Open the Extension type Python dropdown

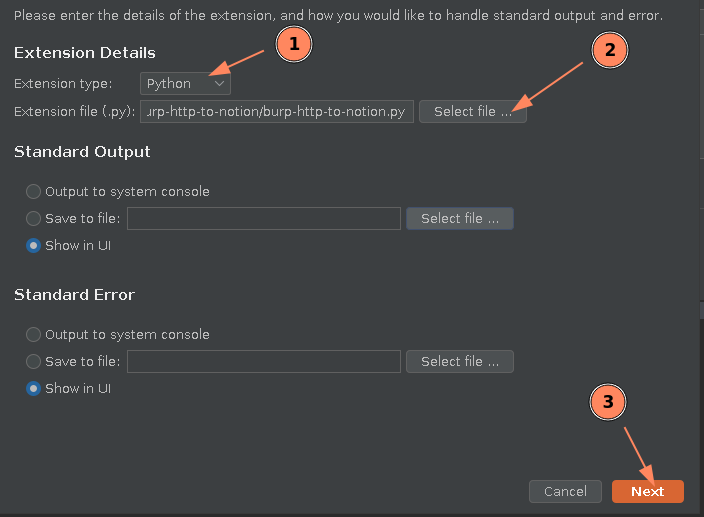coord(185,84)
